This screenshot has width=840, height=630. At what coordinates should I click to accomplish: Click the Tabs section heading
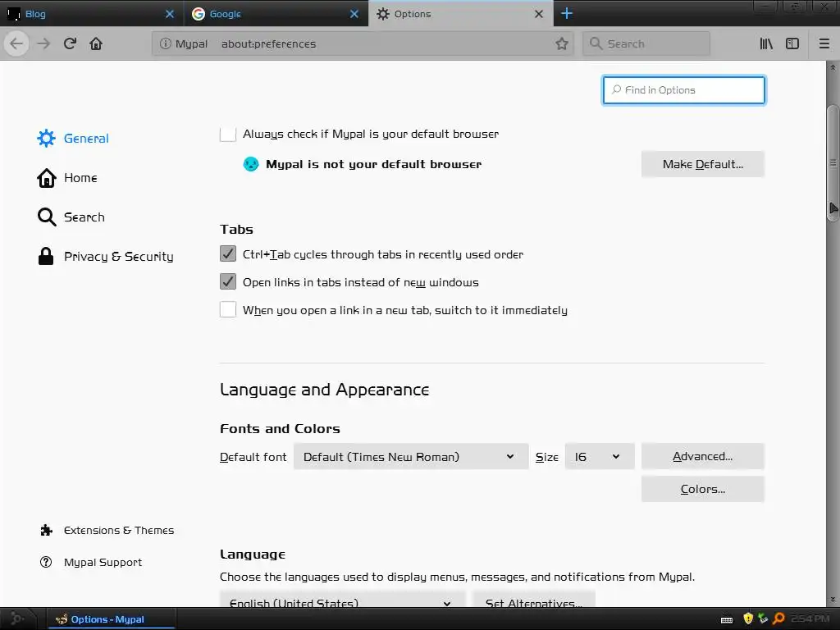[236, 230]
